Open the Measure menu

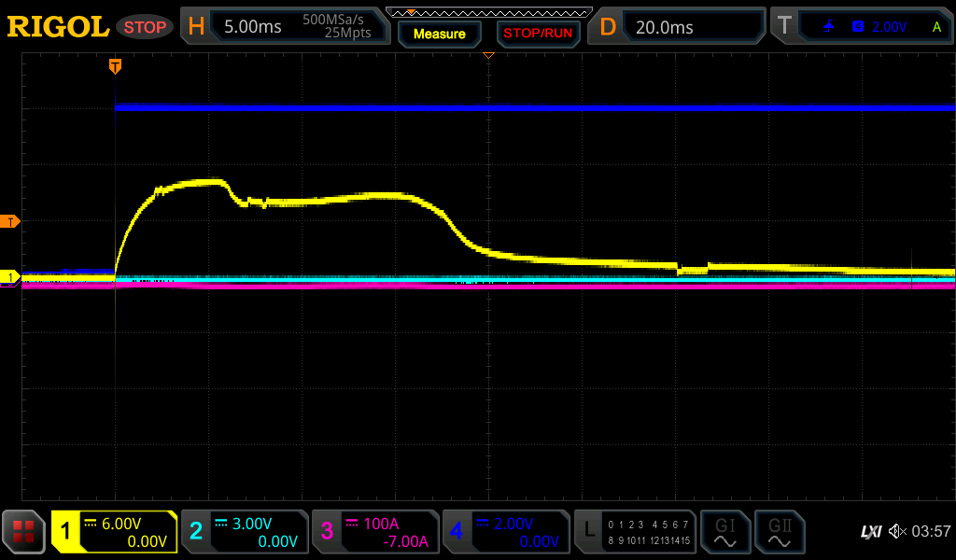coord(440,34)
